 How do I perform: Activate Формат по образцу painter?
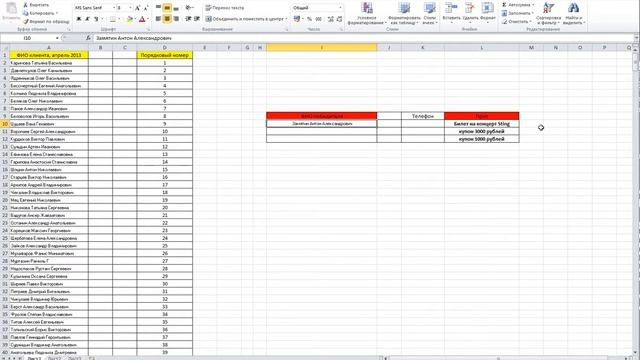click(x=46, y=21)
